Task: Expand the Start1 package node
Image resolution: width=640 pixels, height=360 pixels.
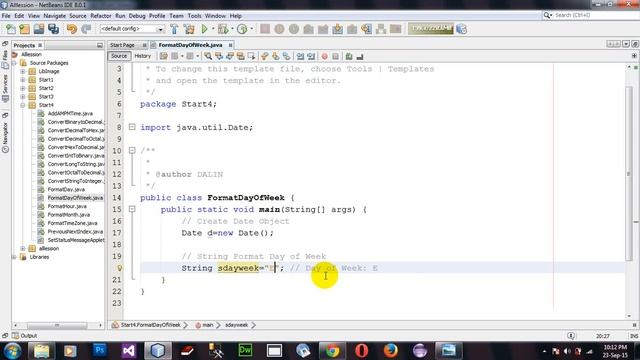Action: [x=23, y=80]
